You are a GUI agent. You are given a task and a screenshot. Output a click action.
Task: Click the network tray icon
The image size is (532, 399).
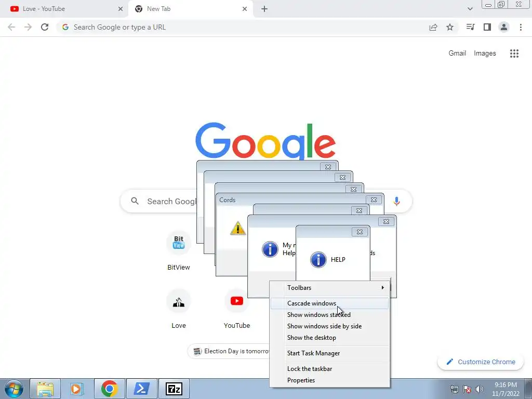coord(454,389)
